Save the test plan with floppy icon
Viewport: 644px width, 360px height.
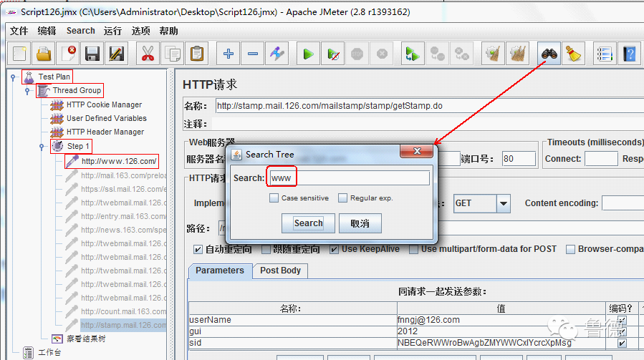(92, 54)
